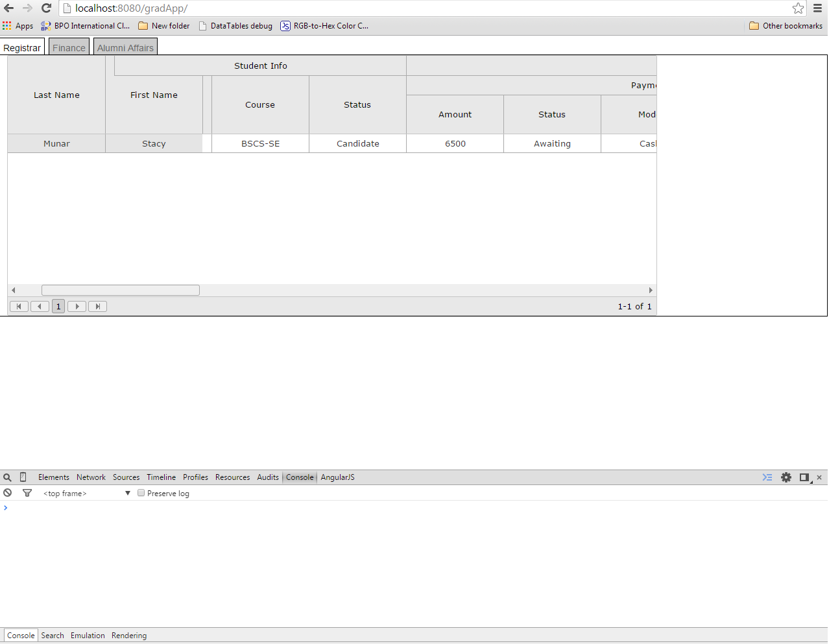Image resolution: width=829 pixels, height=644 pixels.
Task: Open the RGB-to-Hex Color bookmark
Action: [324, 26]
